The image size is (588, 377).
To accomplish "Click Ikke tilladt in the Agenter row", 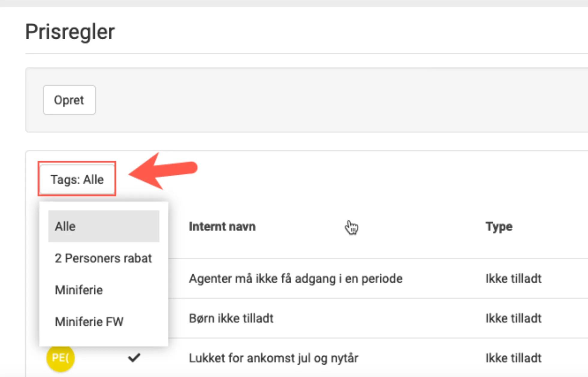I will point(513,279).
